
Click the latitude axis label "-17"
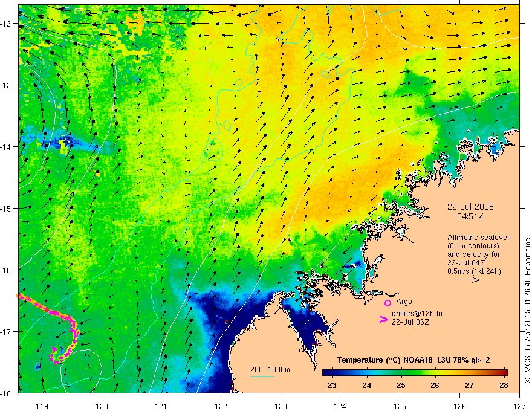[x=6, y=331]
